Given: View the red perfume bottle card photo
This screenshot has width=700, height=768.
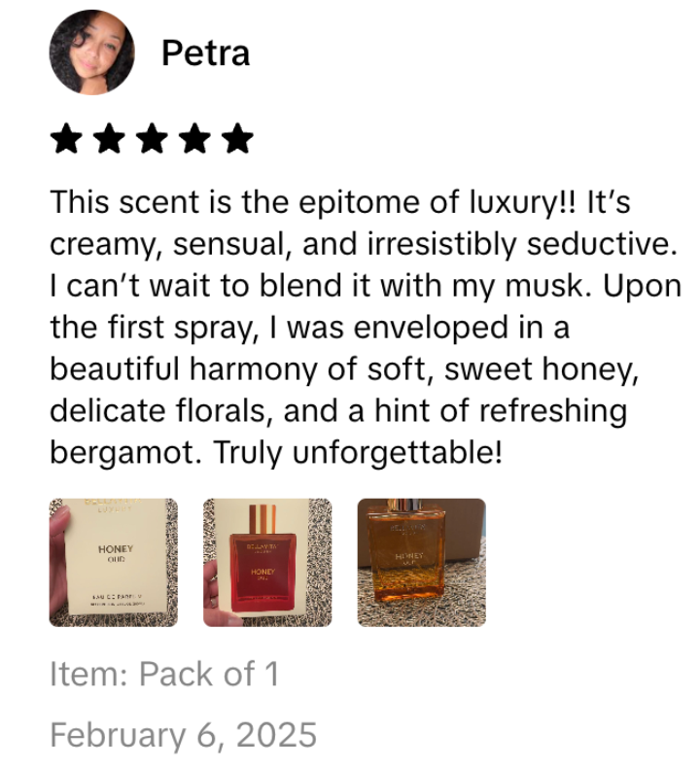Looking at the screenshot, I should [x=267, y=562].
